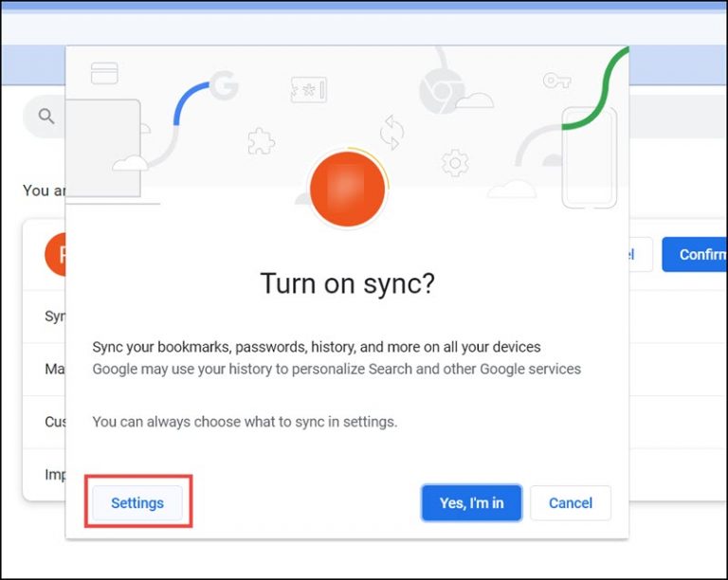Image resolution: width=728 pixels, height=580 pixels.
Task: Click the key icon in dialog header
Action: (x=555, y=81)
